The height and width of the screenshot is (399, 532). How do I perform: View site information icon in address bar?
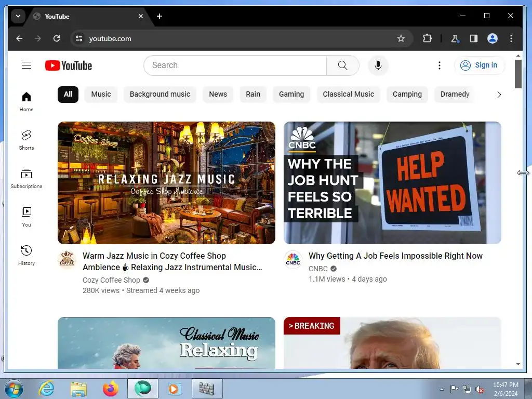(x=79, y=38)
